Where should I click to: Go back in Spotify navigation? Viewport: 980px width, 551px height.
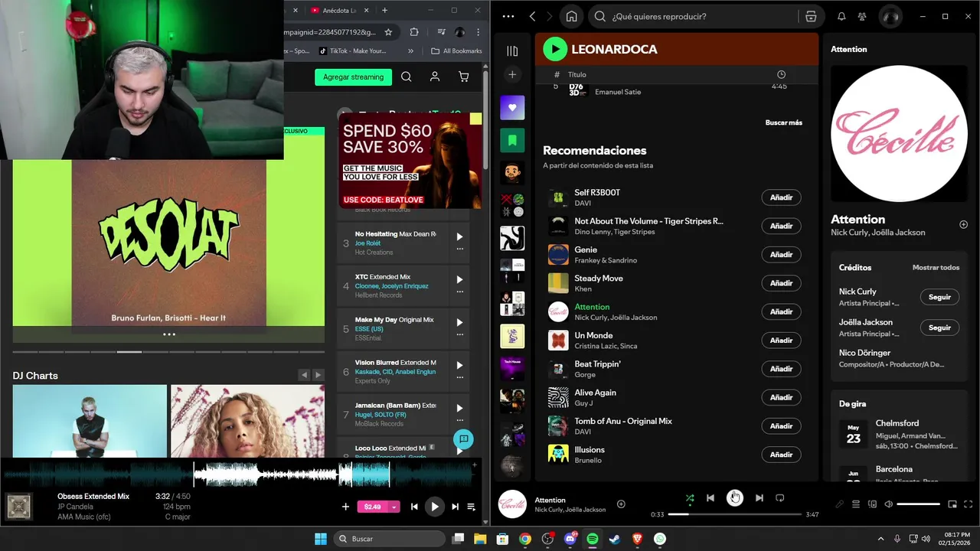point(533,16)
